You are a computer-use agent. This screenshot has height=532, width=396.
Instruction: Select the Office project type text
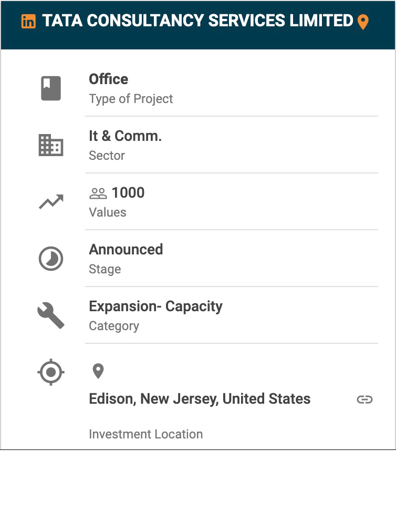(109, 79)
